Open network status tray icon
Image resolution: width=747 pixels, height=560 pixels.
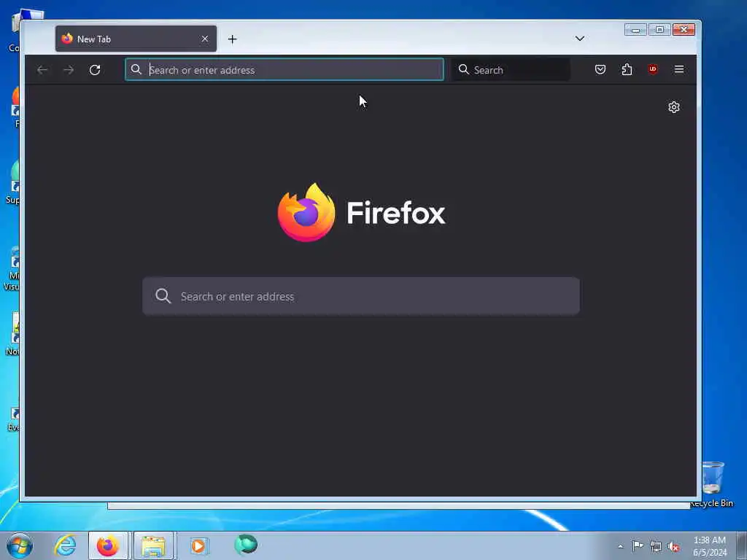point(656,547)
